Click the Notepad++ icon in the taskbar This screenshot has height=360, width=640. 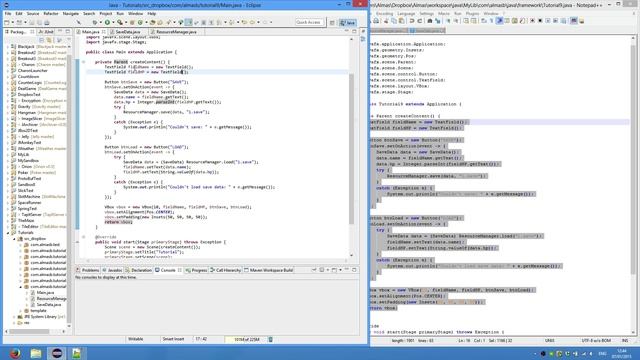pyautogui.click(x=76, y=353)
